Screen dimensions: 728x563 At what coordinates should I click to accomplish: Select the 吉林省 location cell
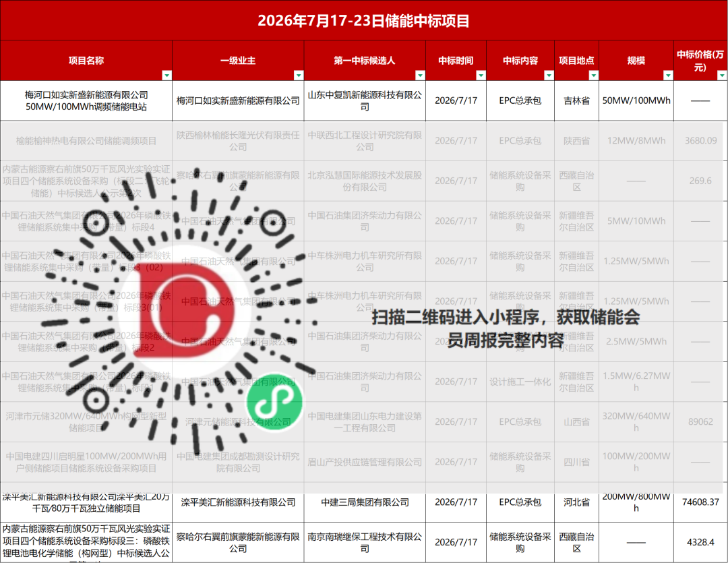pos(576,101)
